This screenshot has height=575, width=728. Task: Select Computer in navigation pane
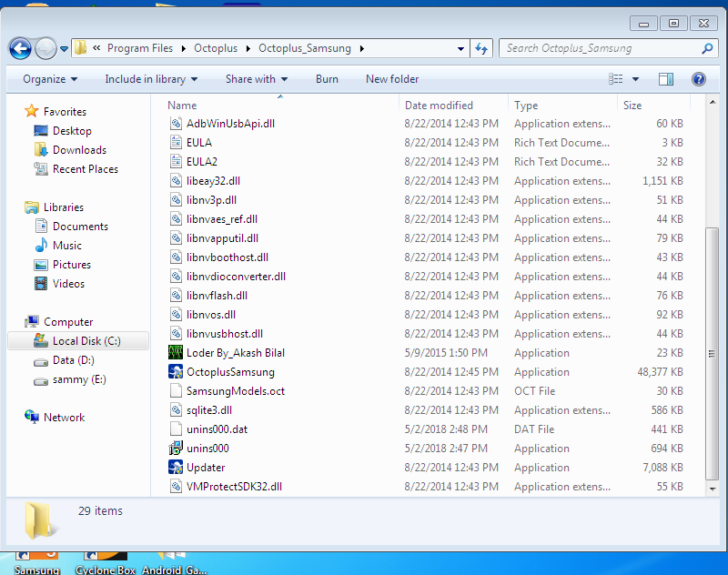click(68, 321)
